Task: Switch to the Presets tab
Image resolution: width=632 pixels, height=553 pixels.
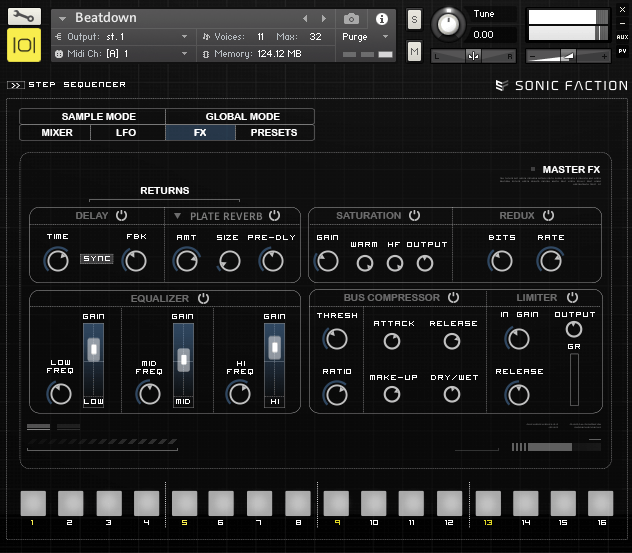Action: coord(274,132)
